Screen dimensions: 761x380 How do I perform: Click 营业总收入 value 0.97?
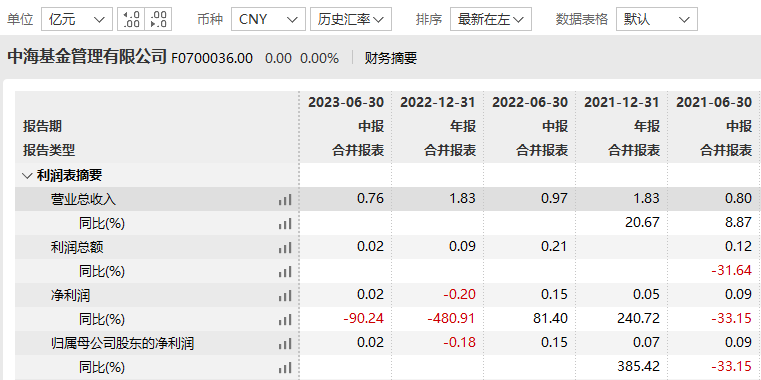pos(554,198)
